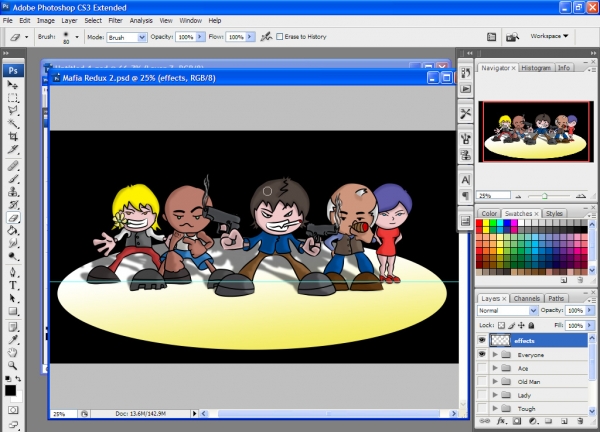600x432 pixels.
Task: Enable airbrush mode in options bar
Action: click(x=266, y=37)
